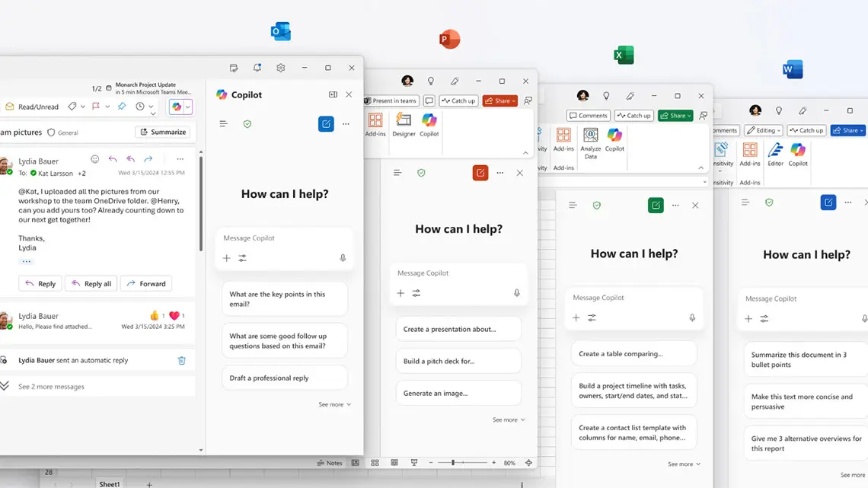Open Copilot from the Excel ribbon

click(614, 139)
